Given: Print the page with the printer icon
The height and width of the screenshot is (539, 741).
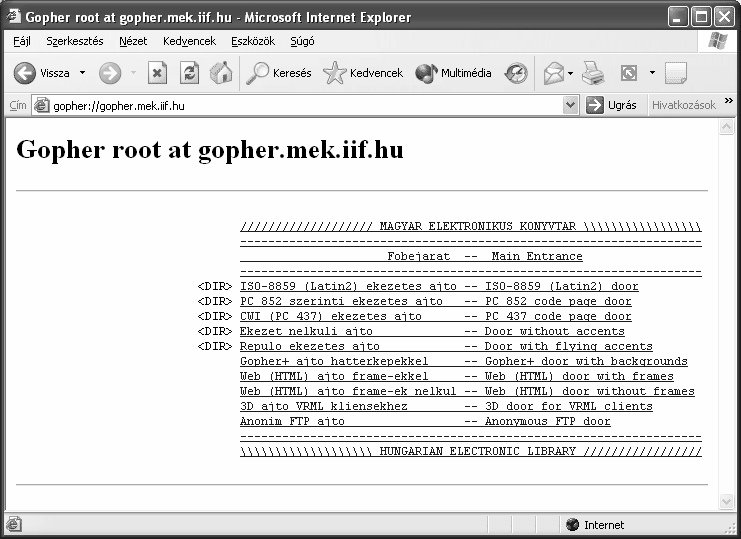Looking at the screenshot, I should pos(593,73).
